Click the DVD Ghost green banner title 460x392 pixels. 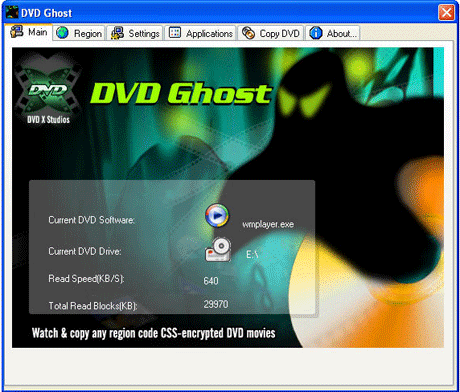(181, 93)
